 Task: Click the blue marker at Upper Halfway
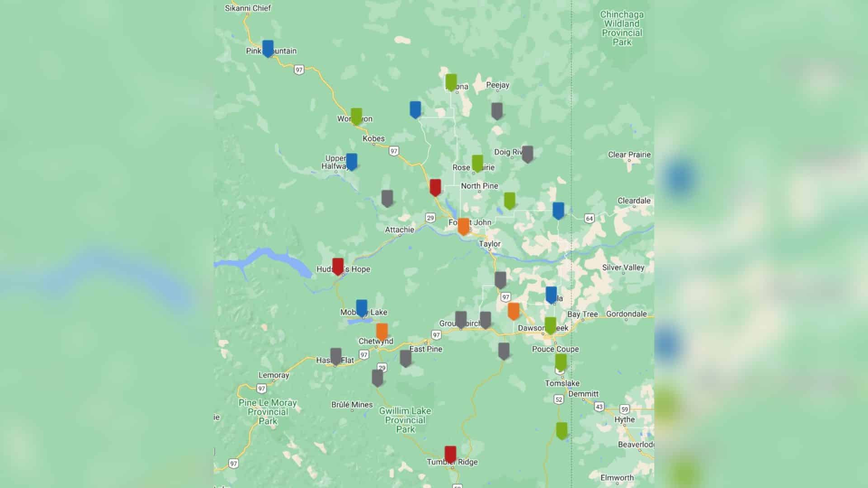coord(351,161)
